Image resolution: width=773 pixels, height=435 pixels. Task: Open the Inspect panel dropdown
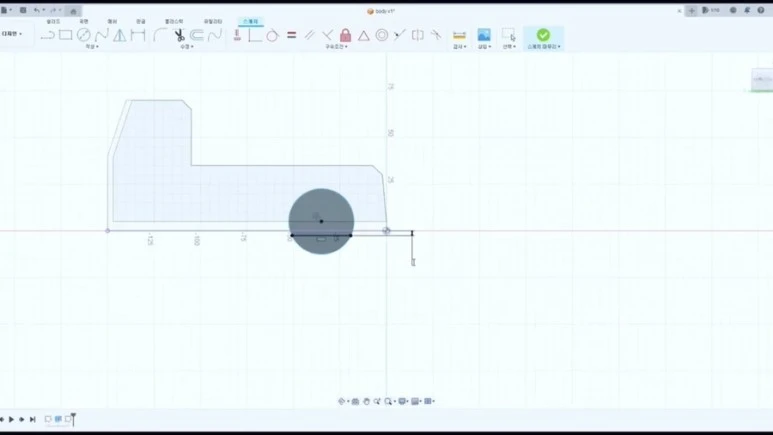[460, 46]
